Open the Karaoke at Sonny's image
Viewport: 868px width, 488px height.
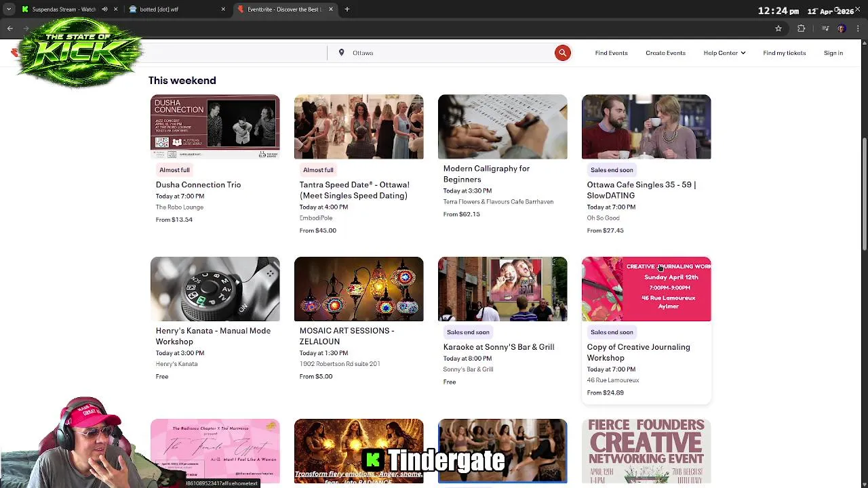point(502,289)
